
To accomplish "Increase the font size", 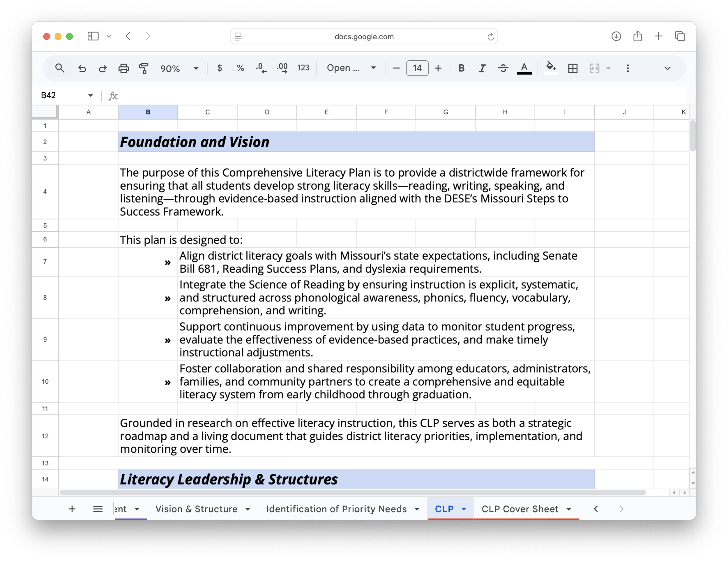I will [x=438, y=68].
